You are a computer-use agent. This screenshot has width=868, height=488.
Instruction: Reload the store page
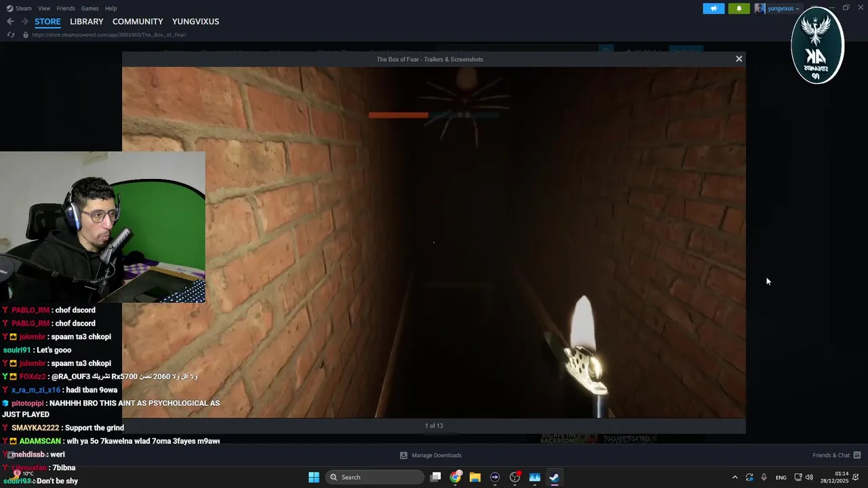[11, 35]
